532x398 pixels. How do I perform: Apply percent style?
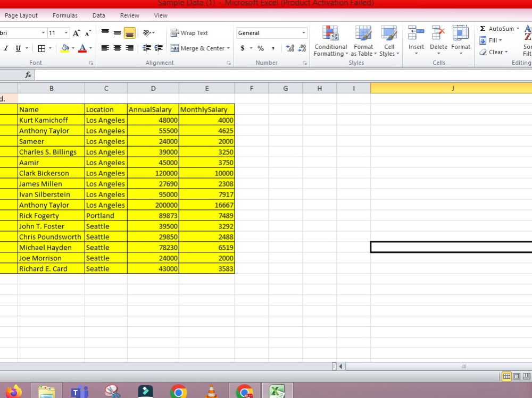pyautogui.click(x=261, y=48)
